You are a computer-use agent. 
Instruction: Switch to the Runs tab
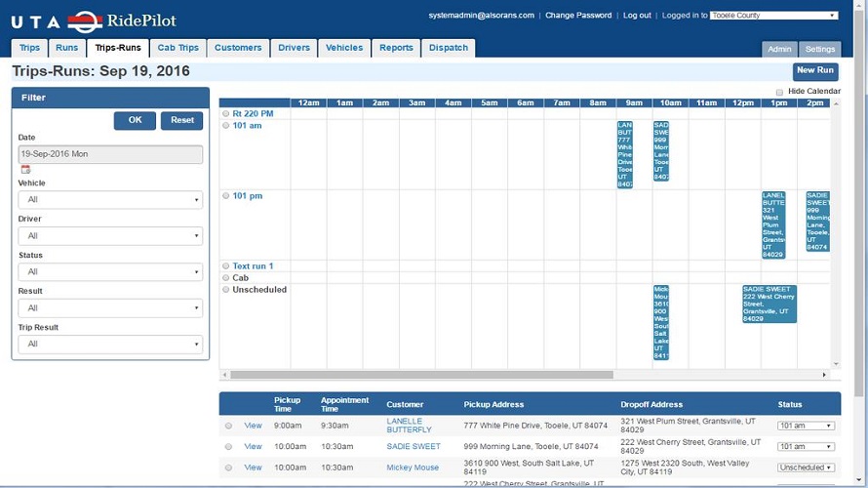(66, 48)
